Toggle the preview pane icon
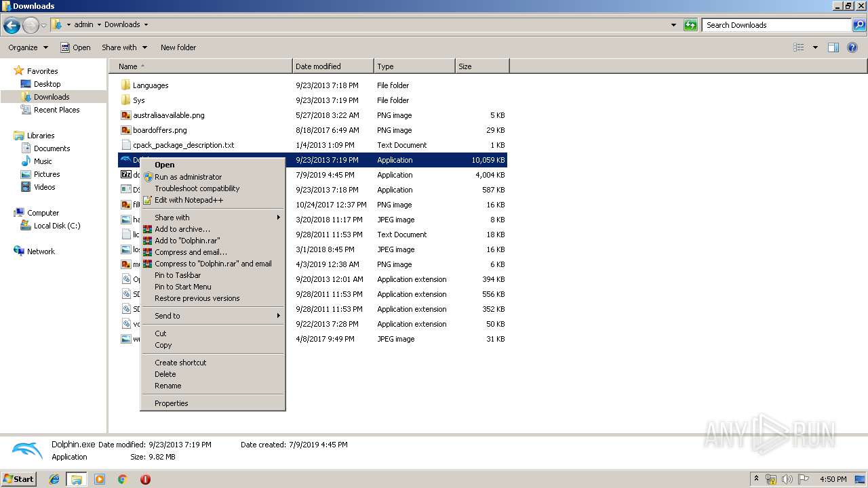The height and width of the screenshot is (488, 868). 833,47
